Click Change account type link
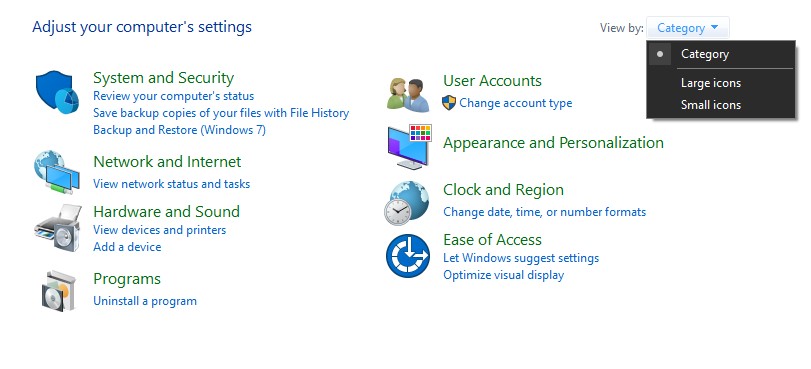This screenshot has width=811, height=369. [x=516, y=103]
